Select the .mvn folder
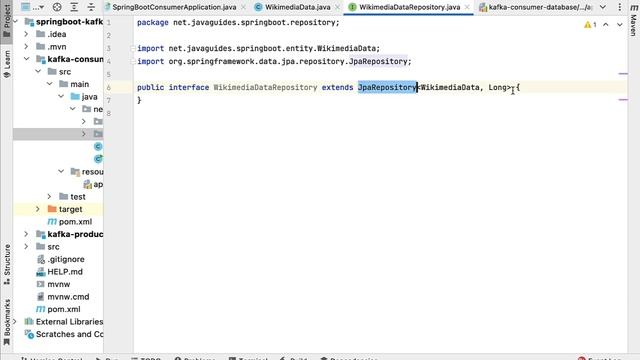This screenshot has width=640, height=360. pos(56,47)
